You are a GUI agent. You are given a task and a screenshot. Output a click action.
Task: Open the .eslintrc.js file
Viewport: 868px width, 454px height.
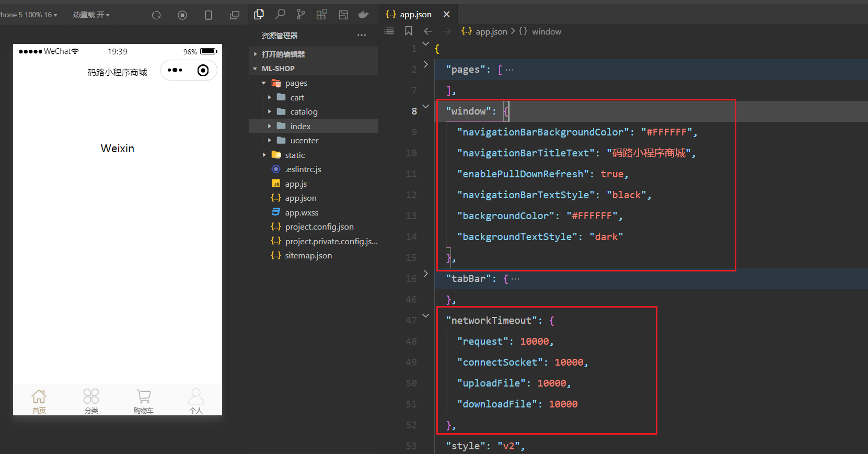(314, 169)
